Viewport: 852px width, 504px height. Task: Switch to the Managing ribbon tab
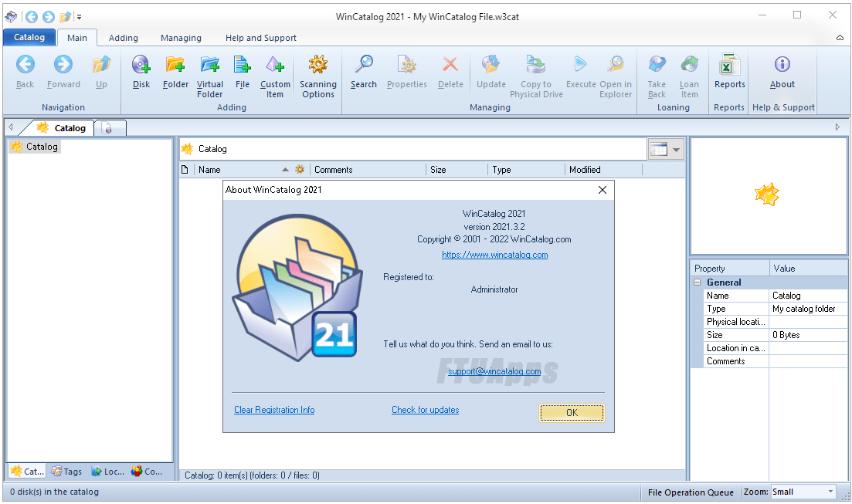(181, 38)
